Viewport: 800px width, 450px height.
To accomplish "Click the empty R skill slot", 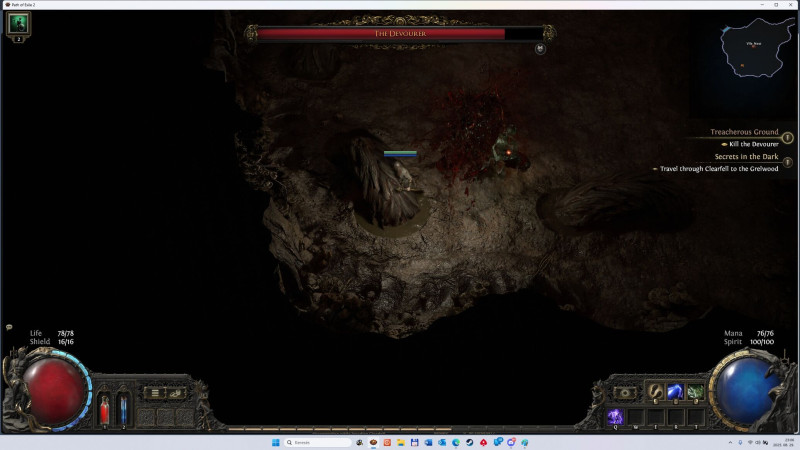I will (x=676, y=416).
